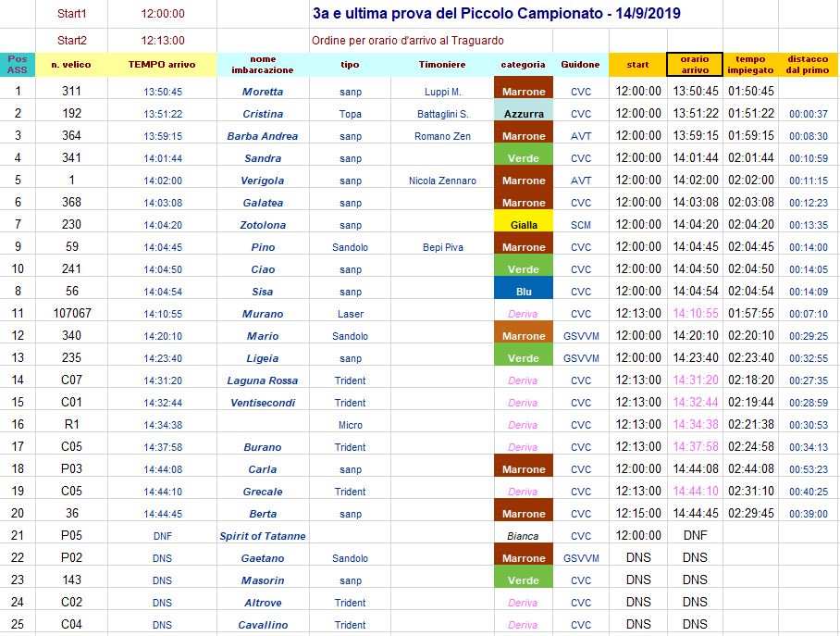Select the orange 'start' column header
Image resolution: width=840 pixels, height=636 pixels.
pyautogui.click(x=637, y=65)
